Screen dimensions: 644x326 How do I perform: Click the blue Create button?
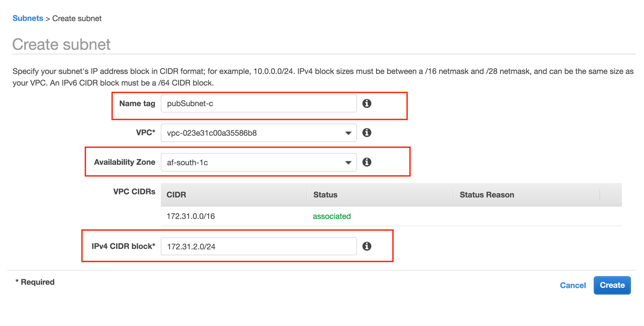pyautogui.click(x=612, y=285)
